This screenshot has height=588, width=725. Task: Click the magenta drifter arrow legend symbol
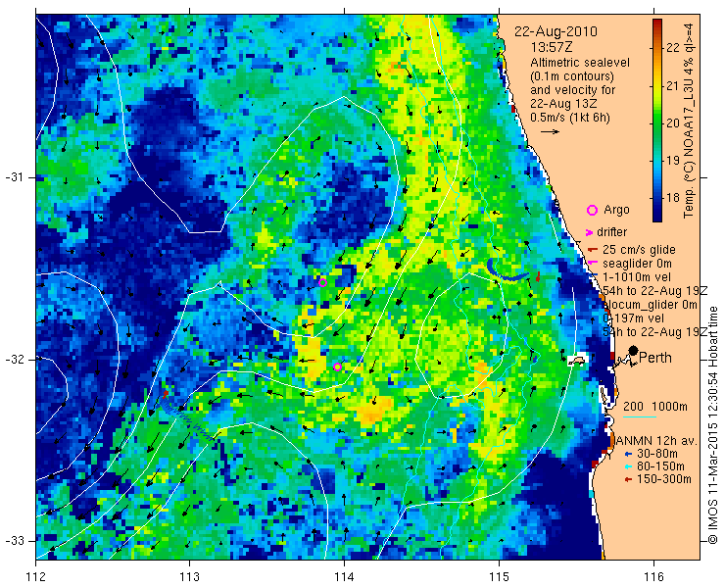589,232
